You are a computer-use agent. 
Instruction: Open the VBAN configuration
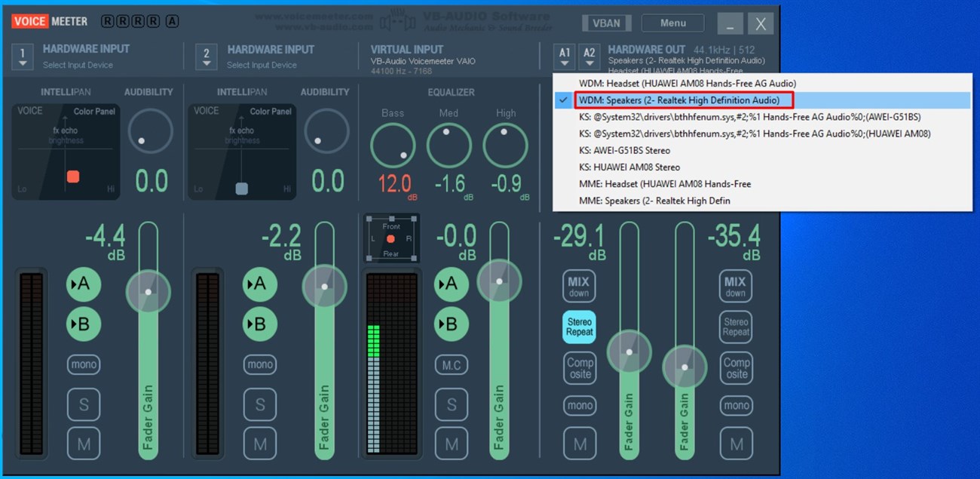607,23
